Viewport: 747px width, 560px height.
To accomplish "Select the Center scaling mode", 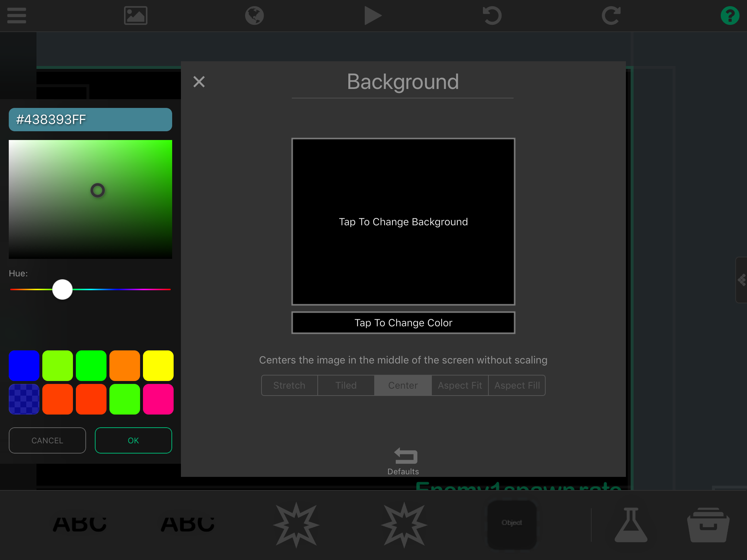I will pos(403,385).
